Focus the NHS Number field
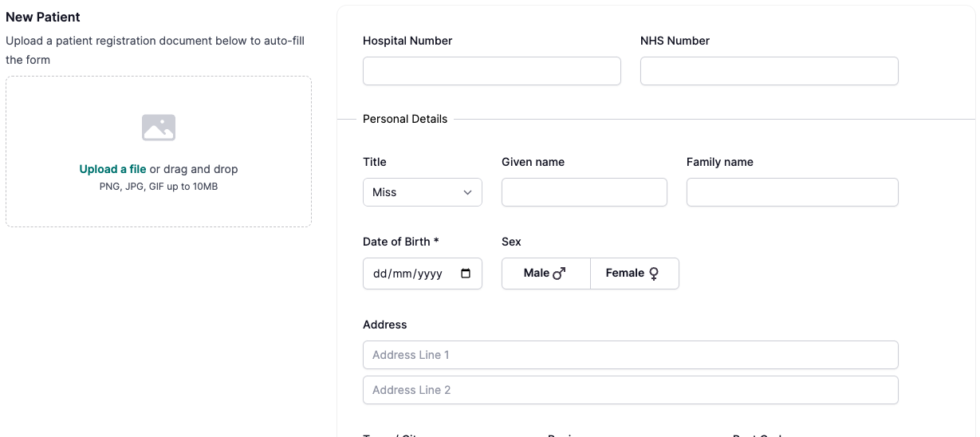Screen dimensions: 980x437 pyautogui.click(x=769, y=71)
